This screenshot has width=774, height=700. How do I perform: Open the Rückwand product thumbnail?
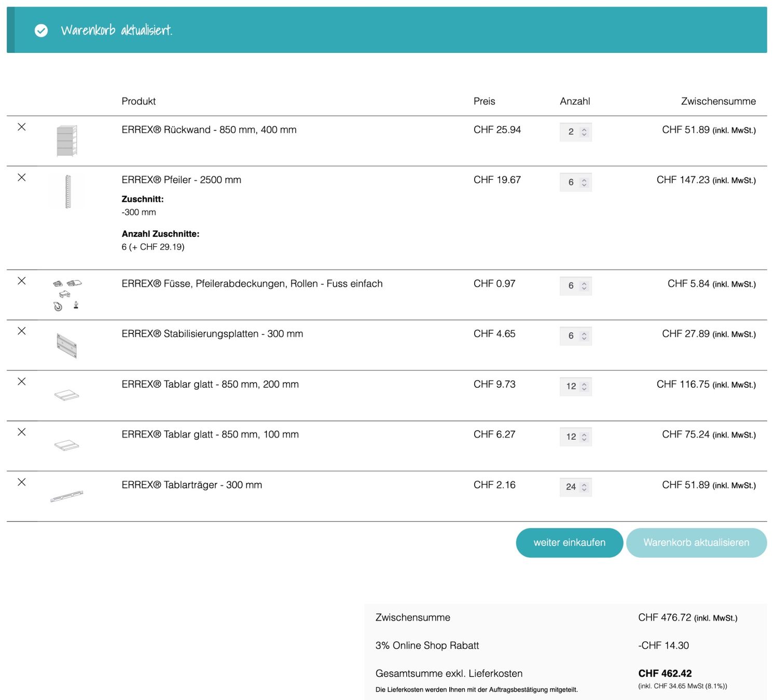point(67,141)
